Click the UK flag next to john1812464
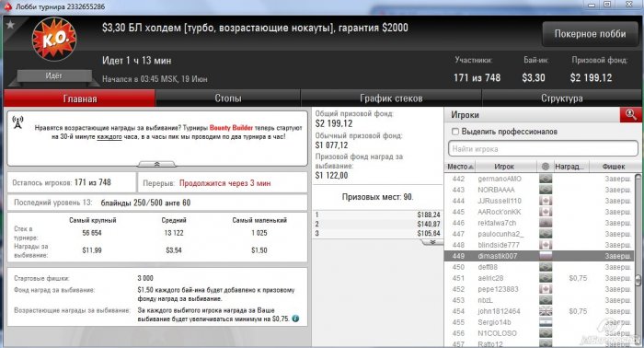Viewport: 644px width, 348px height. (546, 311)
